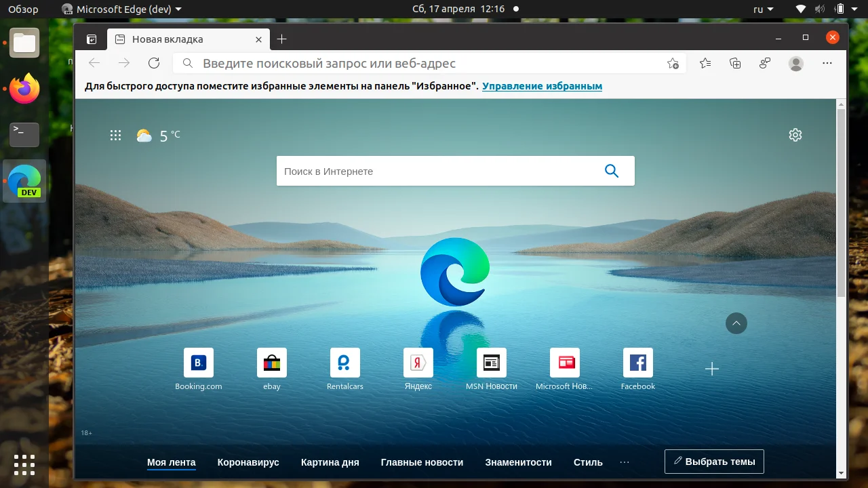The image size is (868, 488).
Task: Click the weather widget showing 5 °C
Action: click(x=157, y=135)
